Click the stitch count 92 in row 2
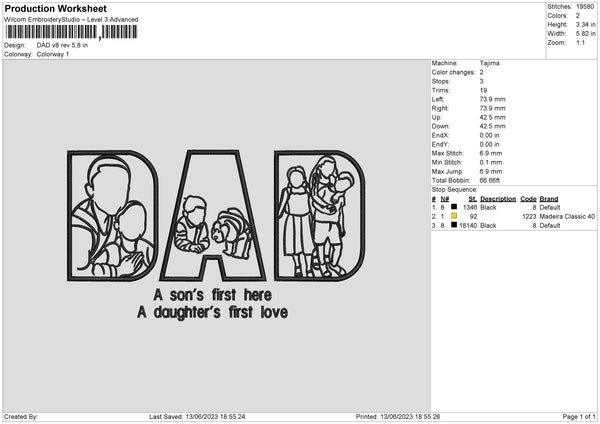The height and width of the screenshot is (424, 600). click(474, 216)
